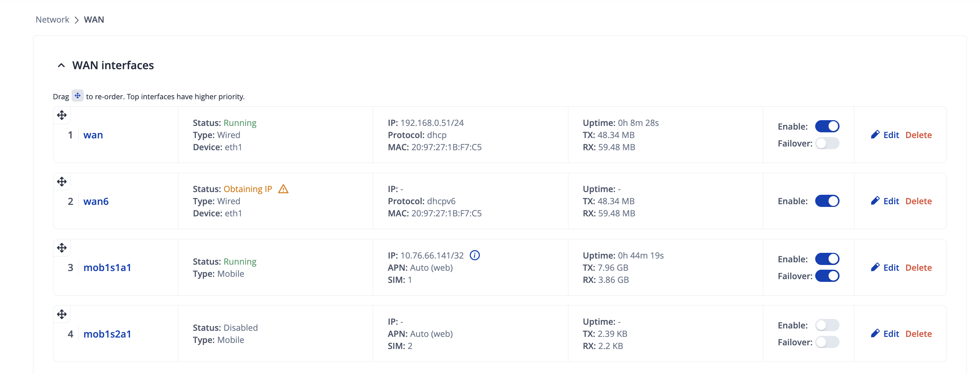Open the mob1s2a1 interface name link
This screenshot has height=374, width=980.
click(107, 334)
